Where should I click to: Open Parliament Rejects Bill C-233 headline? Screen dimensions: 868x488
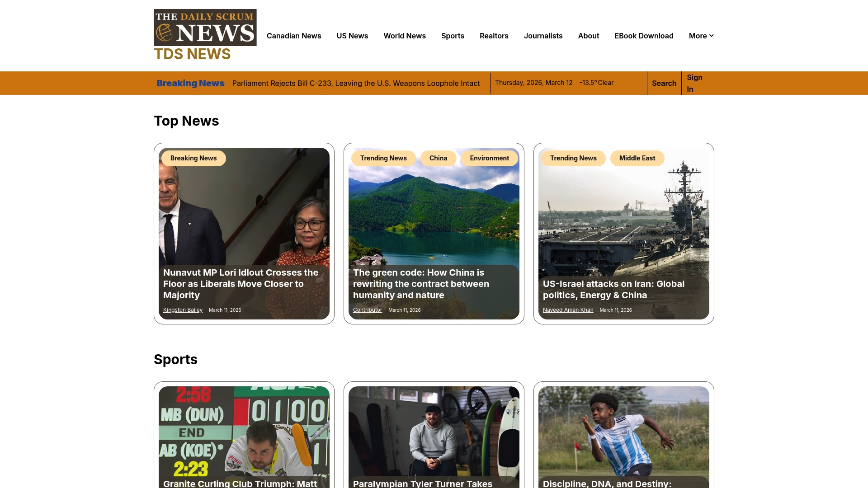point(356,83)
